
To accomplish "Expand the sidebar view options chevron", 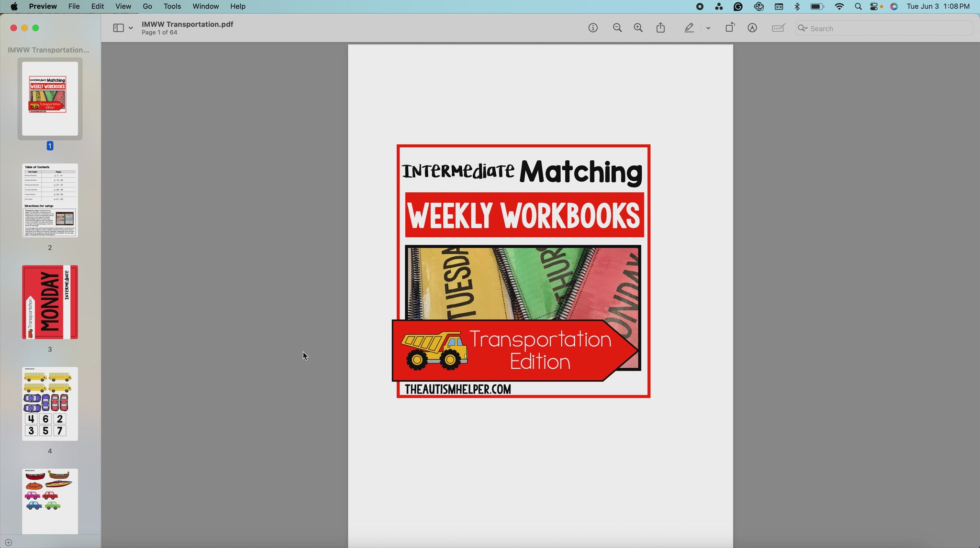I will click(x=131, y=28).
